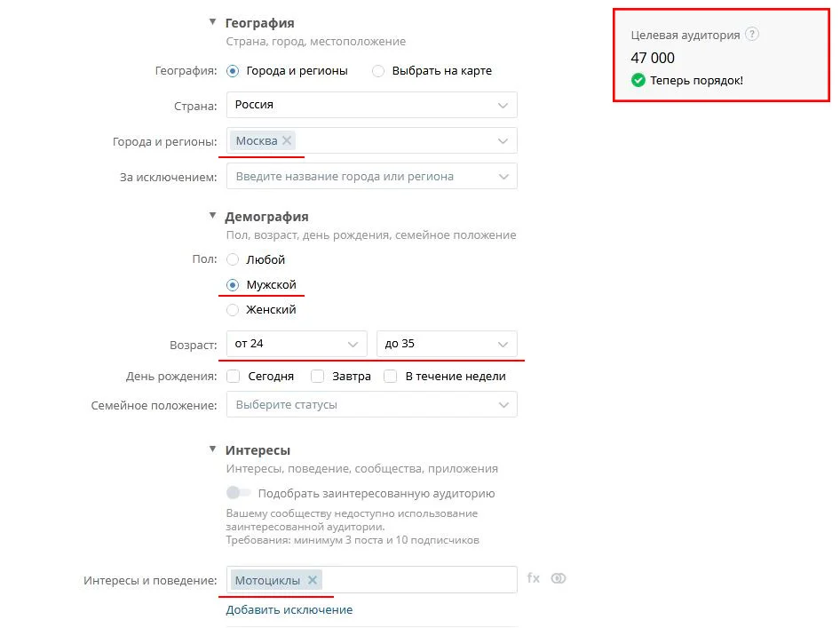
Task: Collapse the География section triangle
Action: (x=212, y=22)
